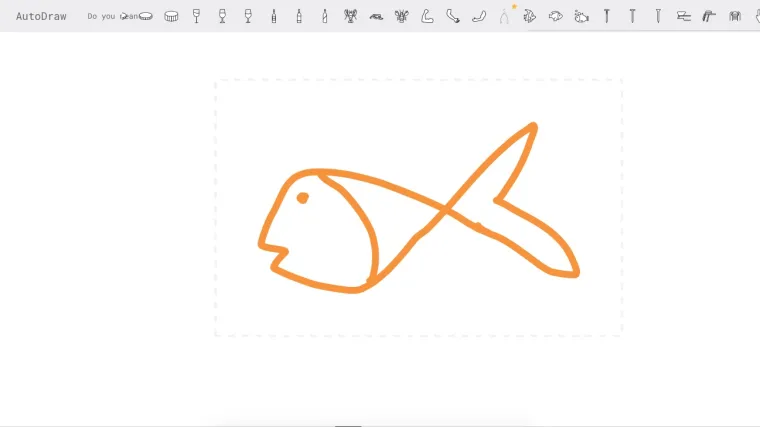Choose the round drum-shaped suggestion
760x427 pixels.
171,16
